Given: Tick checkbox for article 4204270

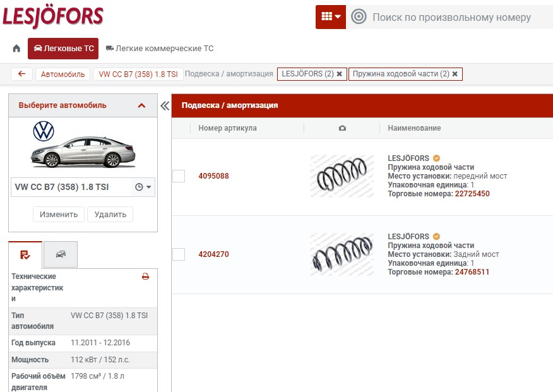Looking at the screenshot, I should tap(179, 254).
